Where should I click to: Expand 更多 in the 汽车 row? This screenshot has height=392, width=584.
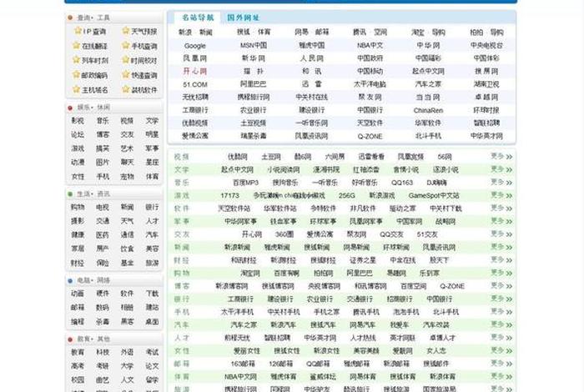[501, 324]
